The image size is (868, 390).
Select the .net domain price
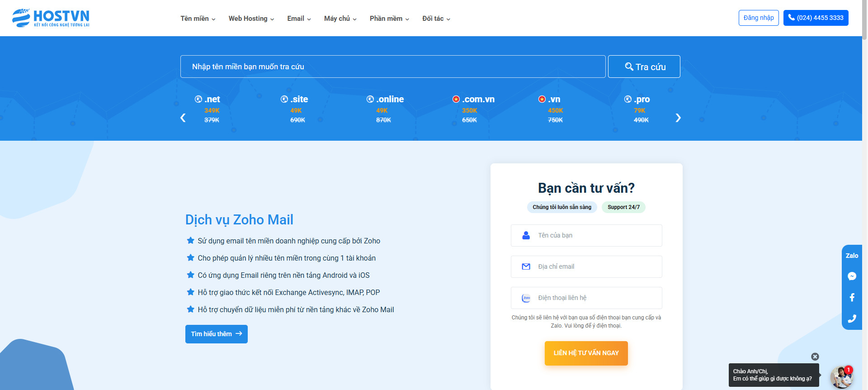[x=212, y=110]
